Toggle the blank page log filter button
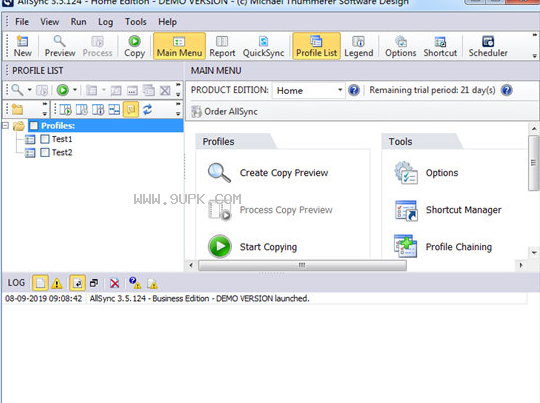This screenshot has width=540, height=403. pos(40,283)
